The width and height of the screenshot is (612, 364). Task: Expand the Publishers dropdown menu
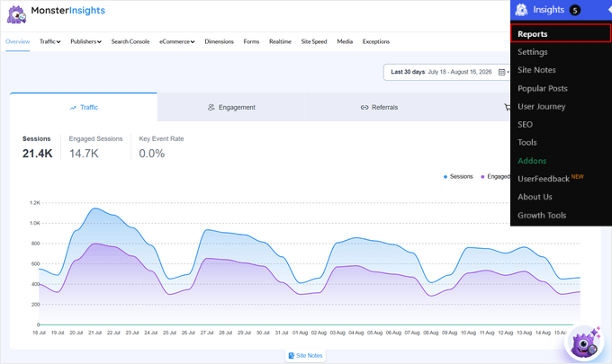pos(85,41)
